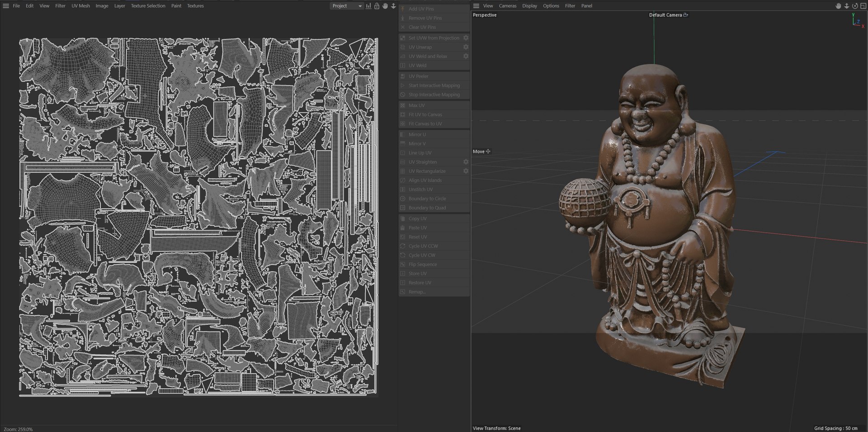Open UV Rectangularize settings gear

[x=466, y=171]
